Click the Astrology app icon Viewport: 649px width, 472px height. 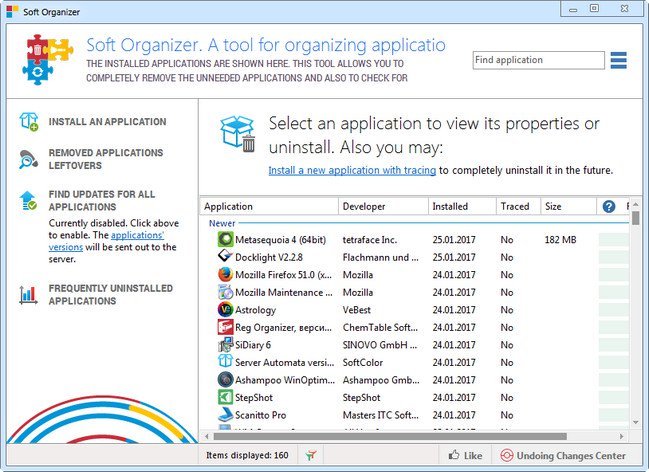point(225,309)
